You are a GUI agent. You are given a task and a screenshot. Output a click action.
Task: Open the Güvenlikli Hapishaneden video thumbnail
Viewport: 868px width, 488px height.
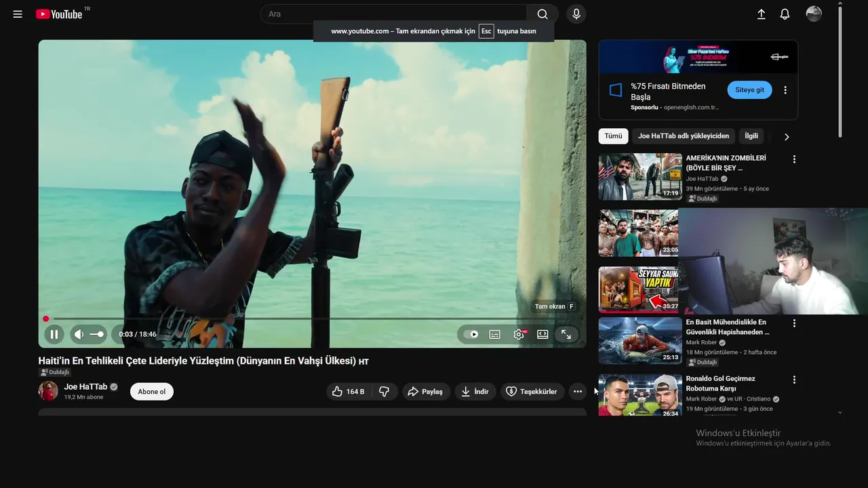pos(640,340)
